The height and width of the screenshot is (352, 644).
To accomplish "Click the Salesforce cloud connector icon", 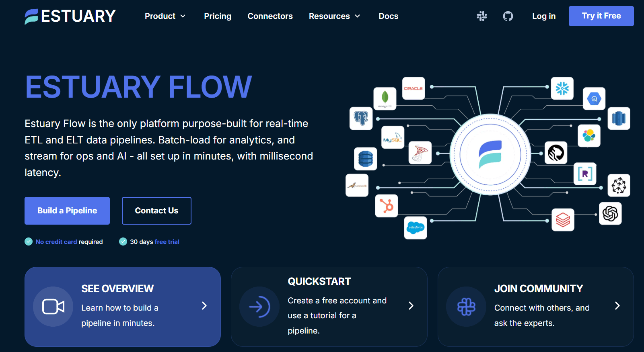I will [x=416, y=227].
